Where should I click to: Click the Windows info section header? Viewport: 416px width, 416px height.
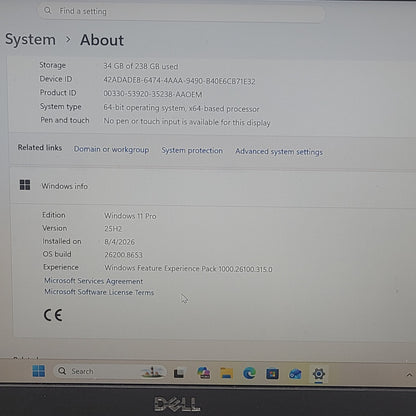213,186
